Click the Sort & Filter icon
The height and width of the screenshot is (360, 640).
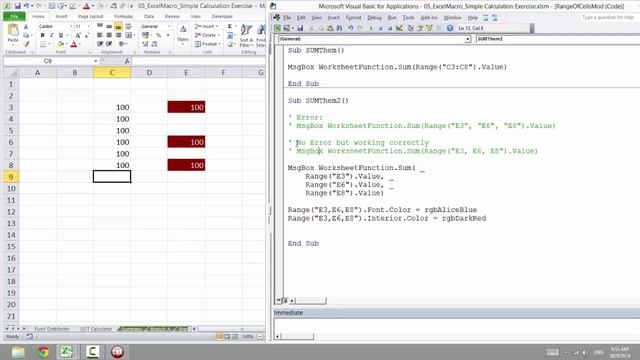click(246, 34)
